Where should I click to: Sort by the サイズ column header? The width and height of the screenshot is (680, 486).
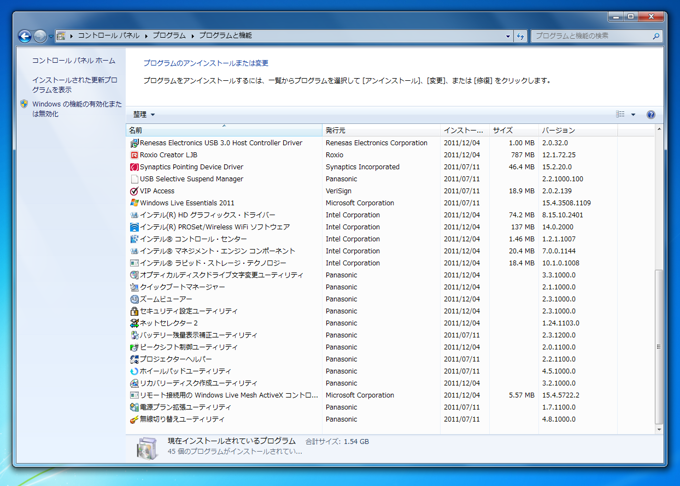pos(513,130)
